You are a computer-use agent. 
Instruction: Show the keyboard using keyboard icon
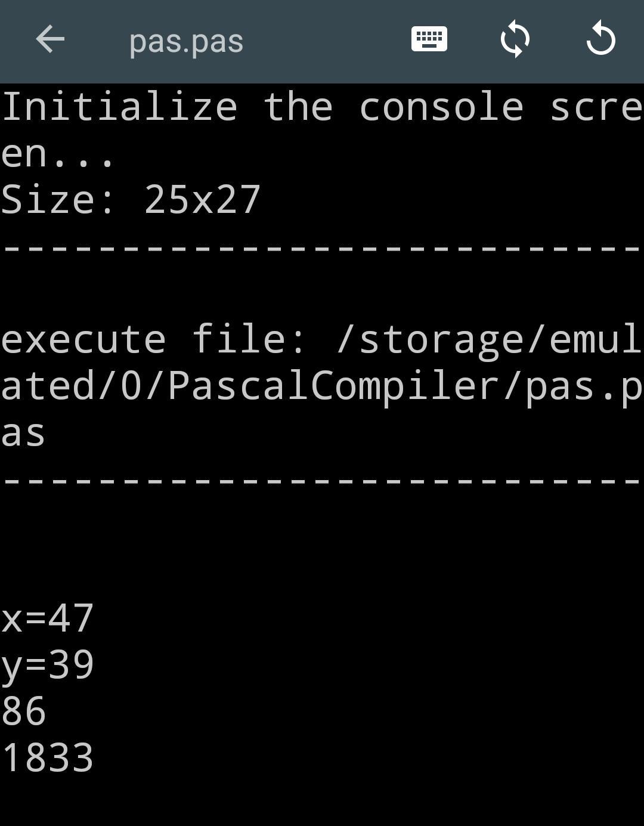429,39
